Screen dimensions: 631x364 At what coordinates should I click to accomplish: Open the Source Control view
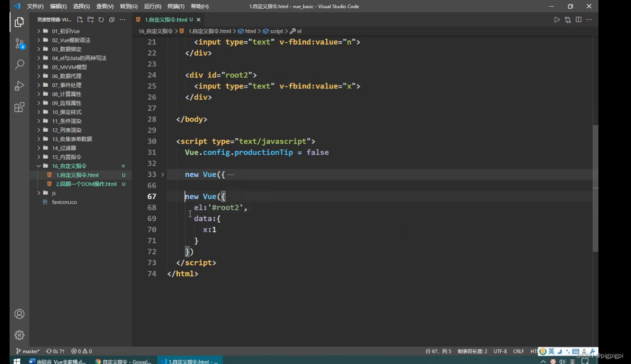tap(19, 44)
